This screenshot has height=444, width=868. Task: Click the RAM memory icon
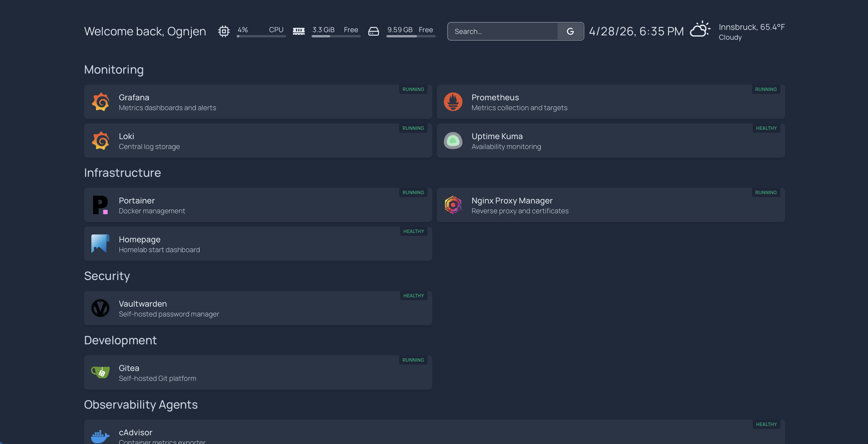pyautogui.click(x=299, y=31)
